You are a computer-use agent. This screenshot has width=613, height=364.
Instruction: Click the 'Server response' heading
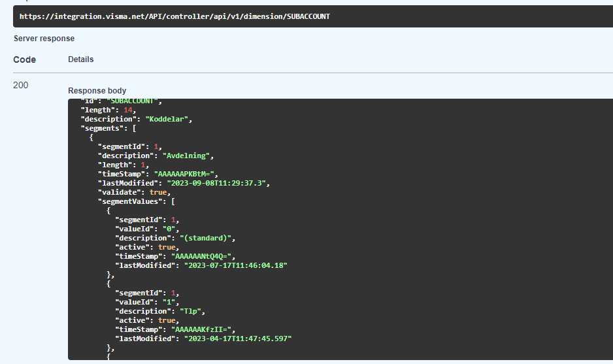[44, 39]
